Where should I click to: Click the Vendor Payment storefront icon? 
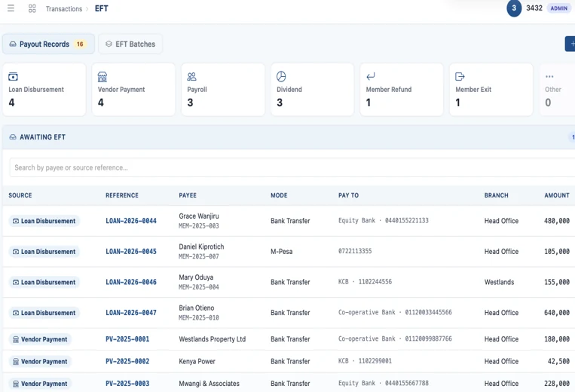[102, 76]
